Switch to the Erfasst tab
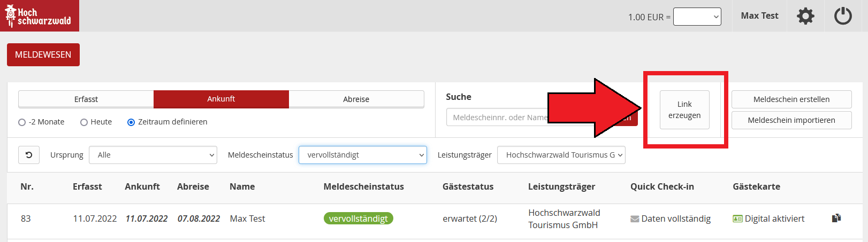The image size is (868, 242). coord(86,99)
